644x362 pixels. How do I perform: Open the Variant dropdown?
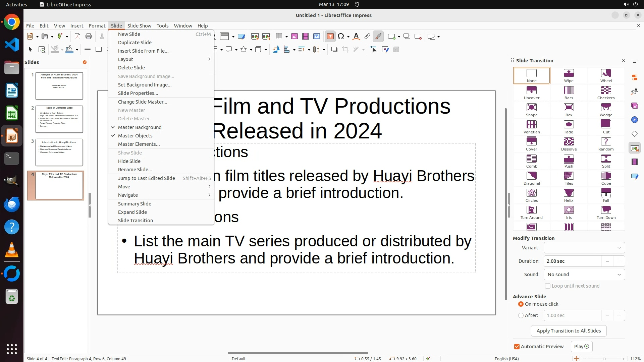coord(584,248)
